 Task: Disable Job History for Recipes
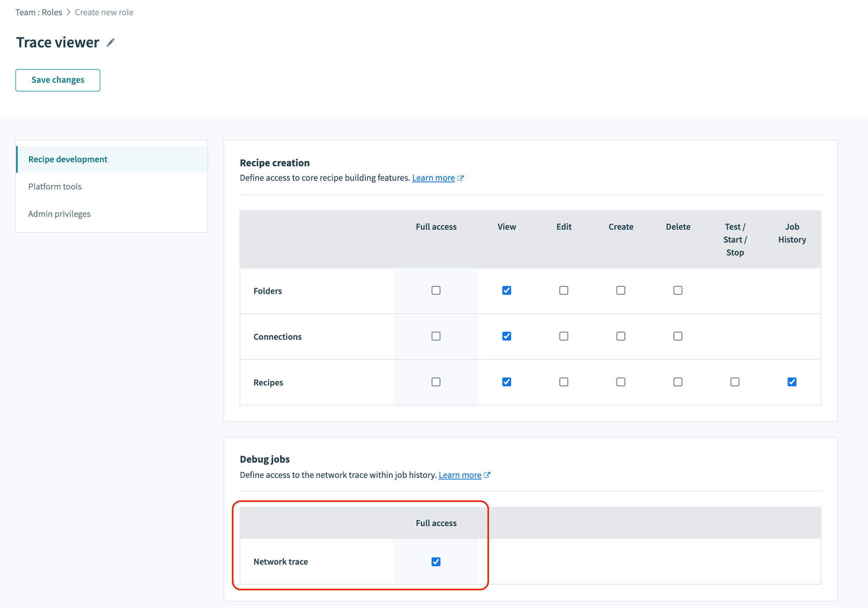click(792, 382)
